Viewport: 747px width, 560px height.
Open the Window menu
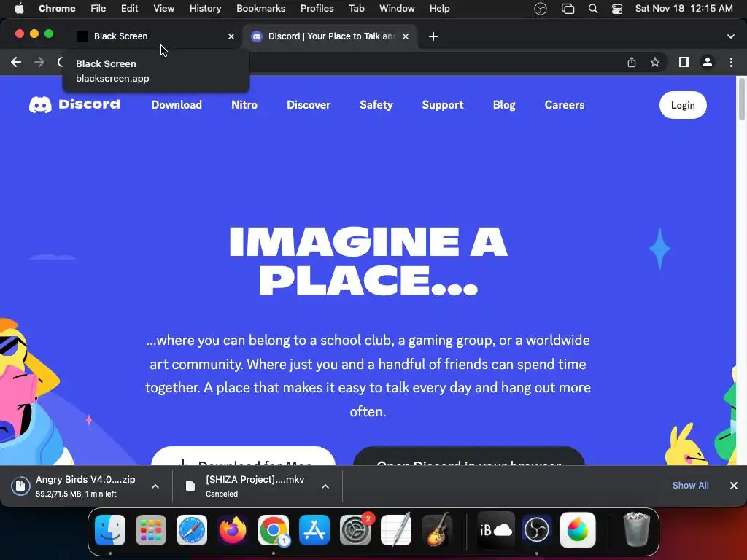click(x=397, y=9)
